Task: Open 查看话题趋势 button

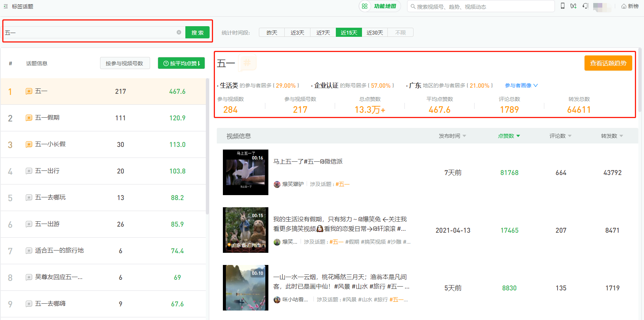Action: 608,63
